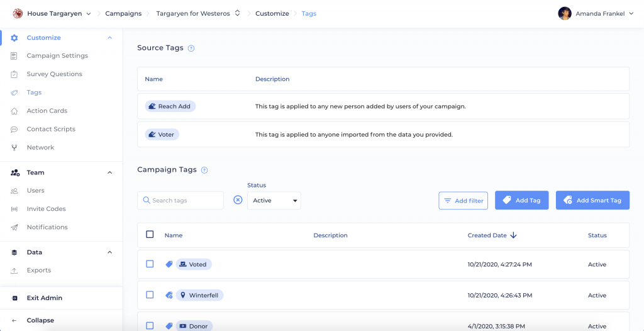The height and width of the screenshot is (331, 644).
Task: Open Users in the sidebar
Action: (35, 191)
